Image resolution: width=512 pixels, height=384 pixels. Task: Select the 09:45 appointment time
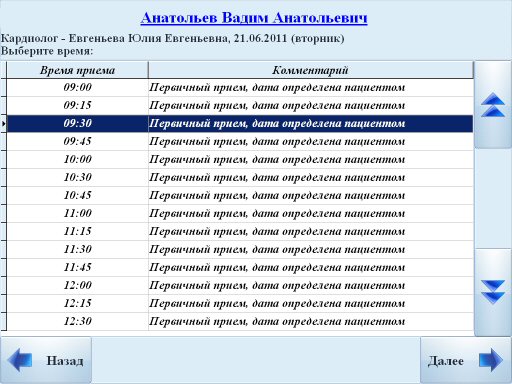[x=77, y=141]
